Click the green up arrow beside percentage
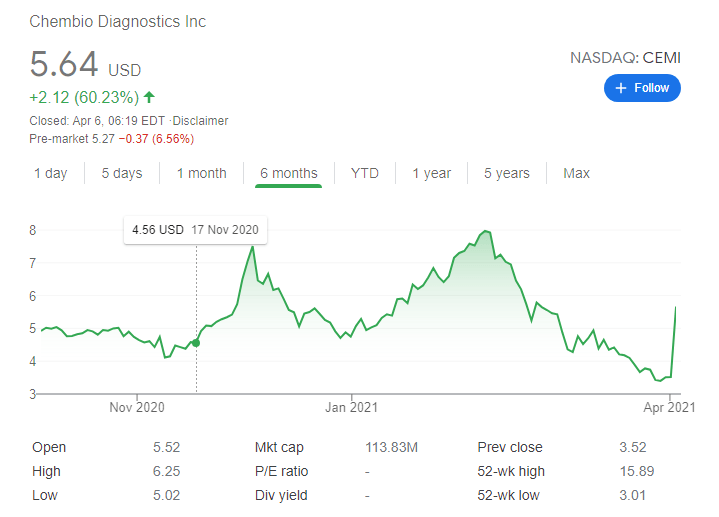 coord(149,97)
